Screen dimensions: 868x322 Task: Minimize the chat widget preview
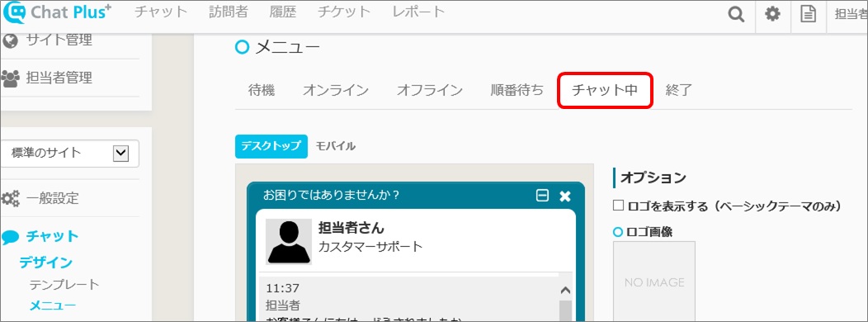click(543, 196)
